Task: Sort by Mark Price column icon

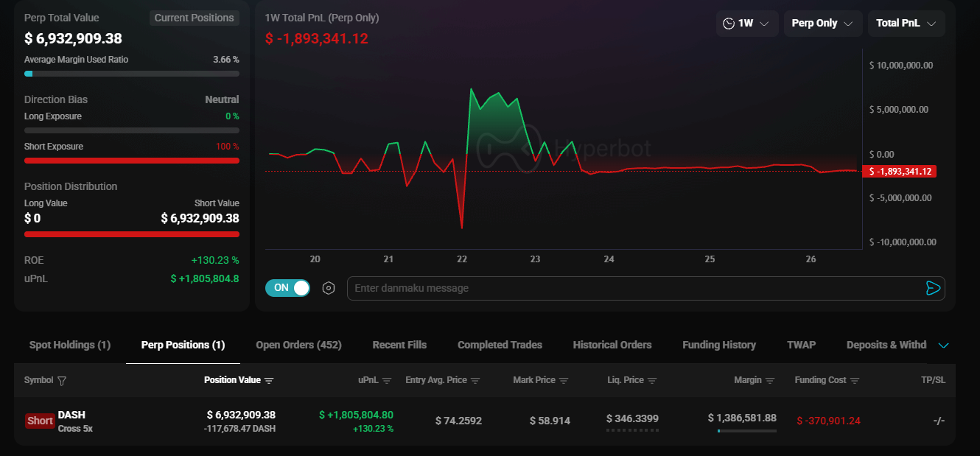Action: [x=564, y=381]
